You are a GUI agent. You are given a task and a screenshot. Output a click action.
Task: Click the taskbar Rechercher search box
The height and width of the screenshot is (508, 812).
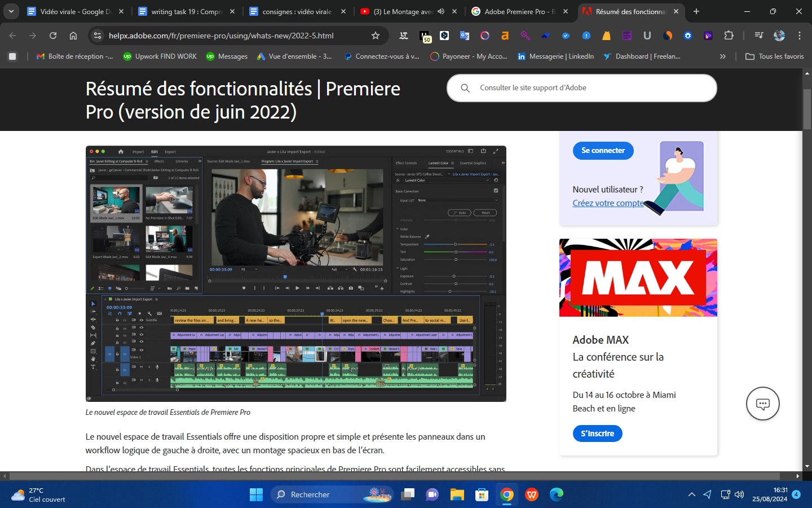(331, 495)
